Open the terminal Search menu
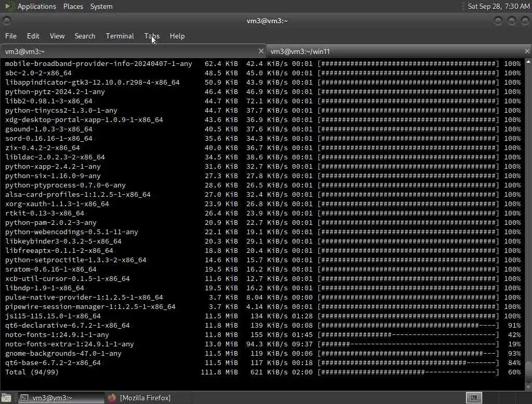 click(85, 36)
